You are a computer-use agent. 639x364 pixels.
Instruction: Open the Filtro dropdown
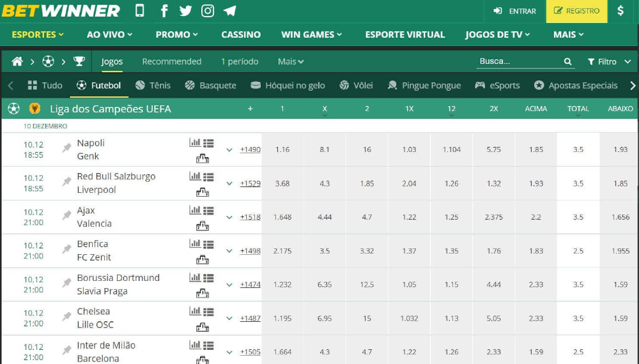609,61
